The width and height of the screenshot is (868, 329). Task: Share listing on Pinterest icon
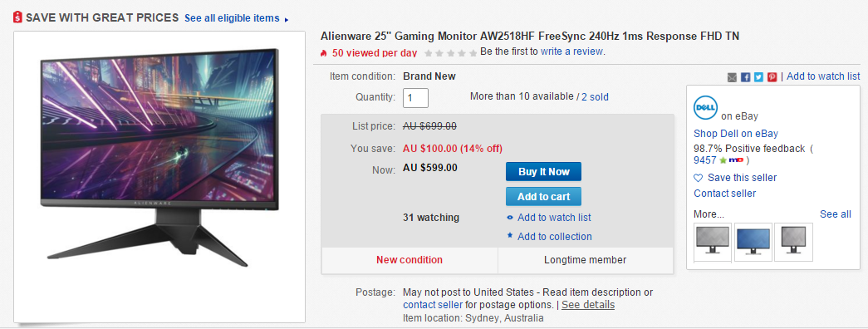point(772,77)
